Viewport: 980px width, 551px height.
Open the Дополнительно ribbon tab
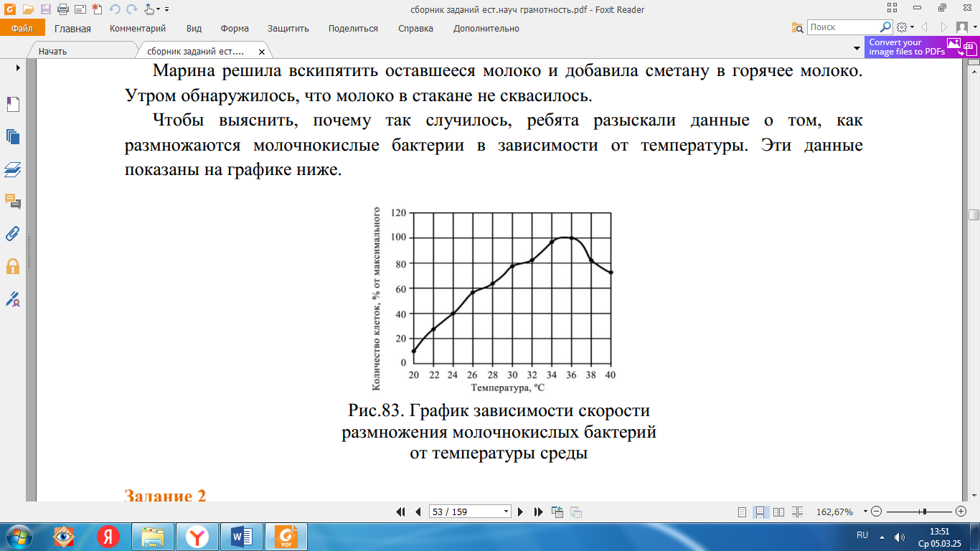[x=486, y=29]
